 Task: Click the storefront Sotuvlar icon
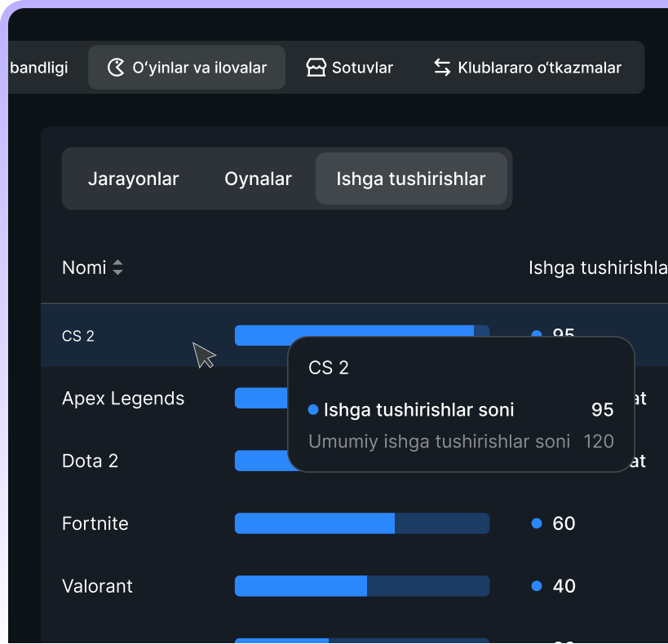[316, 68]
